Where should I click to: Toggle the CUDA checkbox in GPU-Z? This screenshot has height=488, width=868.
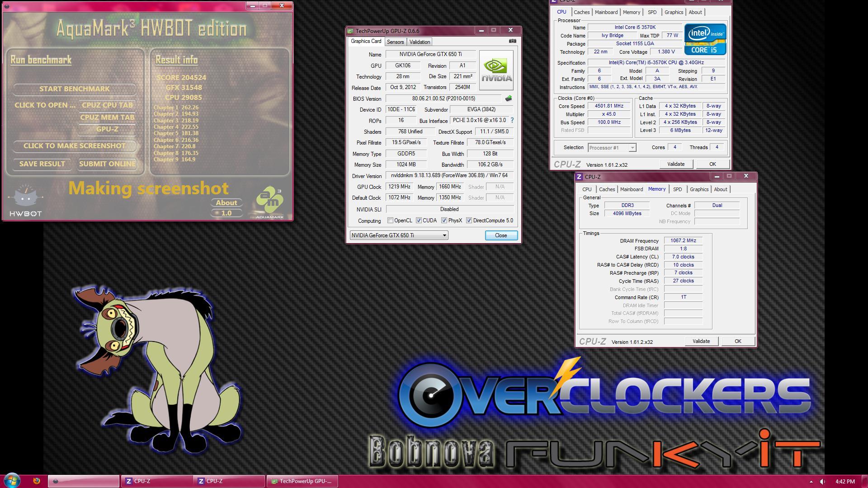(x=419, y=221)
